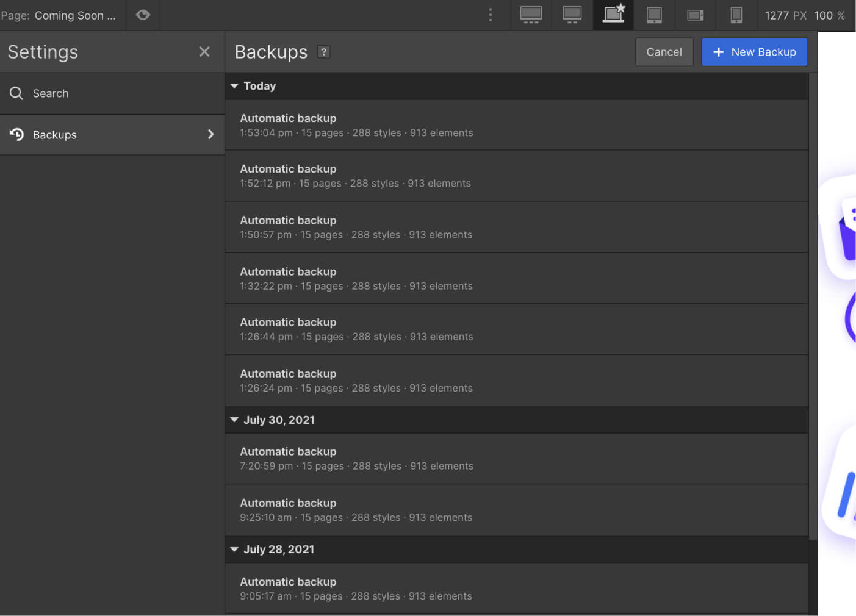Collapse the July 30, 2021 section
The height and width of the screenshot is (616, 856).
[x=234, y=420]
